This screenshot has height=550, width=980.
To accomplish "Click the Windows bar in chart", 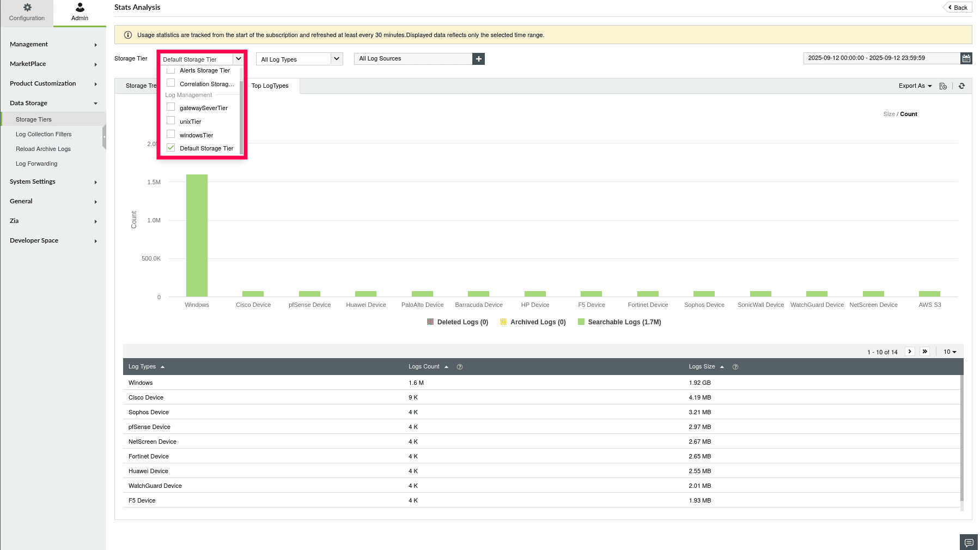I will tap(197, 235).
